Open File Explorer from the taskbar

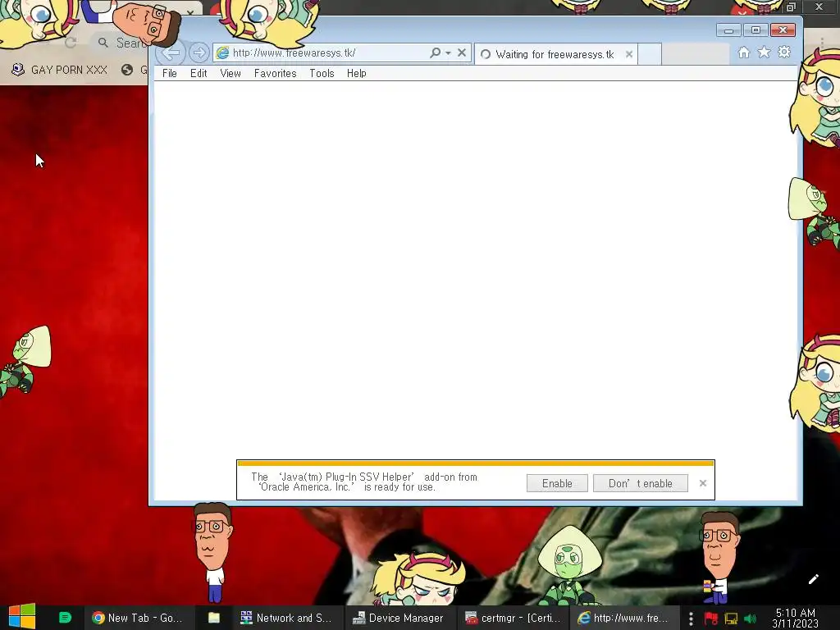point(214,618)
